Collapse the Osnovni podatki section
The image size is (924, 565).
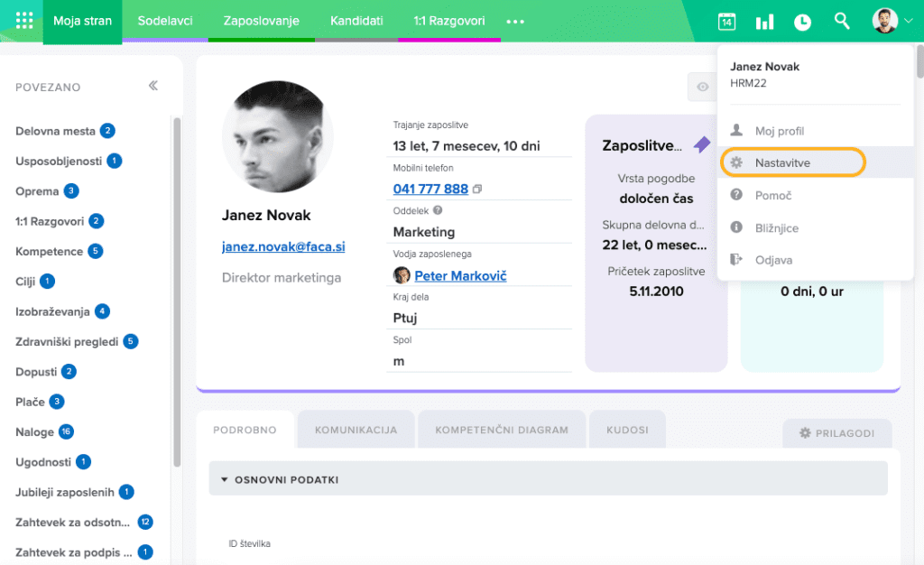pyautogui.click(x=225, y=480)
